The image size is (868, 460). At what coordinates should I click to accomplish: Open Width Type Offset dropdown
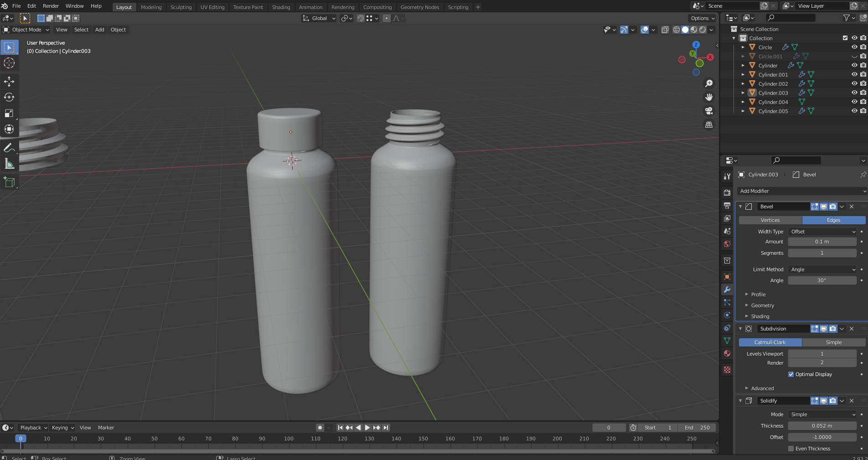click(823, 232)
